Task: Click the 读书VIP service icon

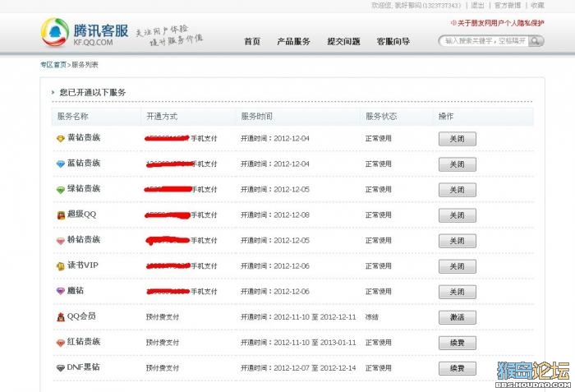Action: 61,266
